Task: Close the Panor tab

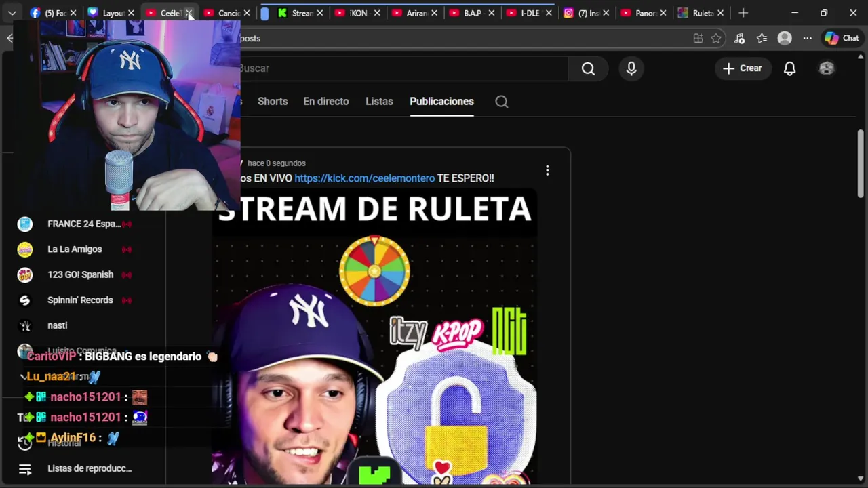Action: (663, 13)
